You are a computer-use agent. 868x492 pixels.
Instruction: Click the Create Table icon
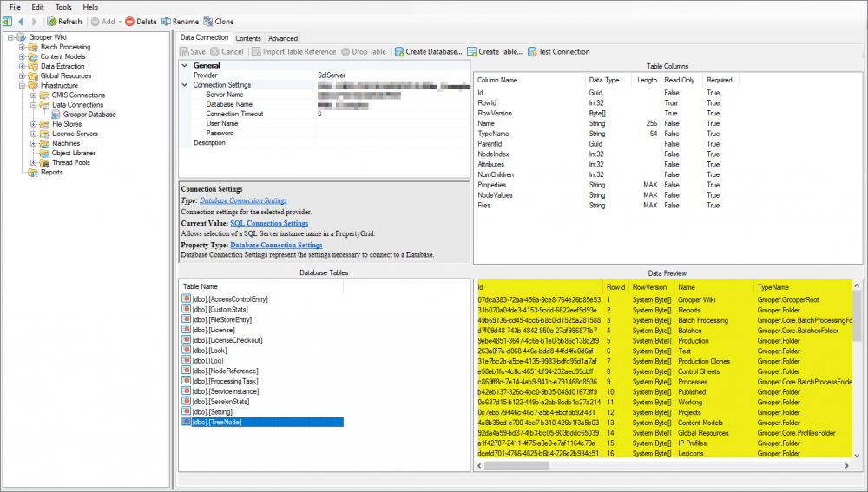coord(472,52)
